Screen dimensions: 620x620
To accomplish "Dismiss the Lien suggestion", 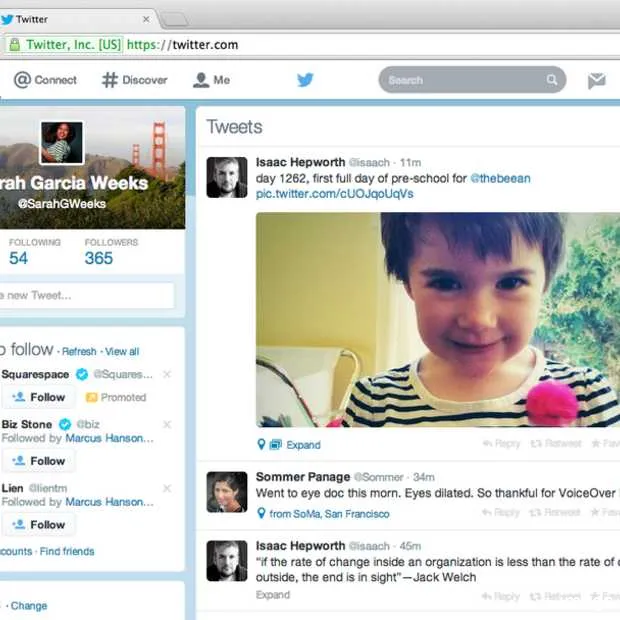I will click(167, 488).
